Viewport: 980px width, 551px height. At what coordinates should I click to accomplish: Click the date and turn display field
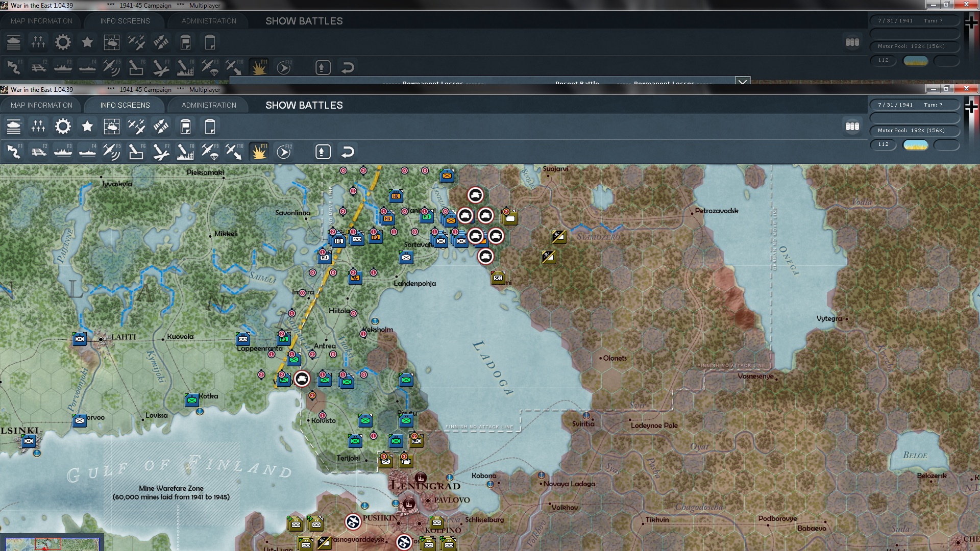coord(915,105)
